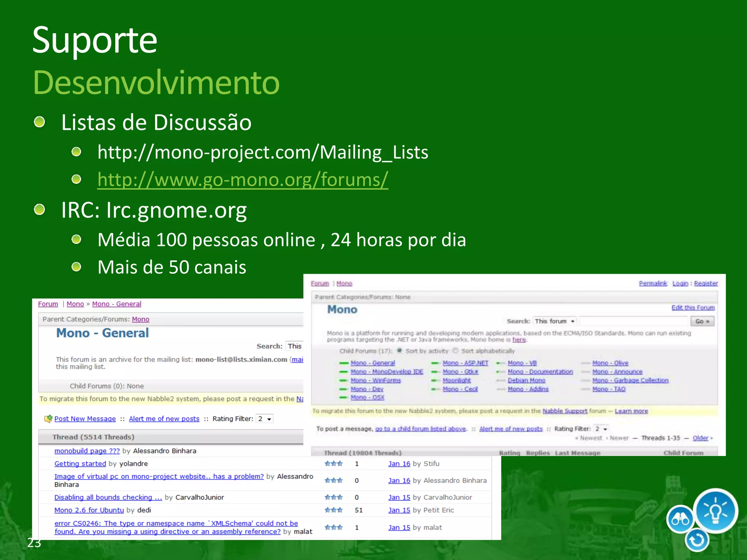Open Mono - General breadcrumb link
The image size is (747, 560).
pos(116,304)
